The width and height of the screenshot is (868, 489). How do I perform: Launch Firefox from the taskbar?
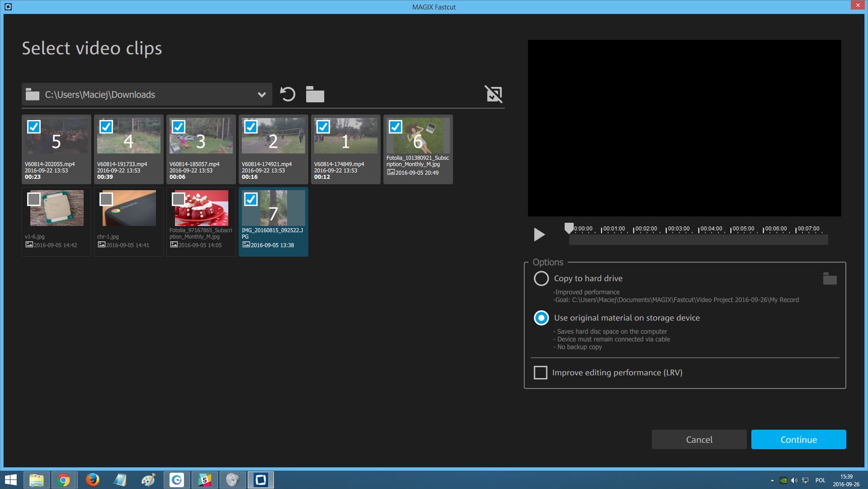(92, 480)
